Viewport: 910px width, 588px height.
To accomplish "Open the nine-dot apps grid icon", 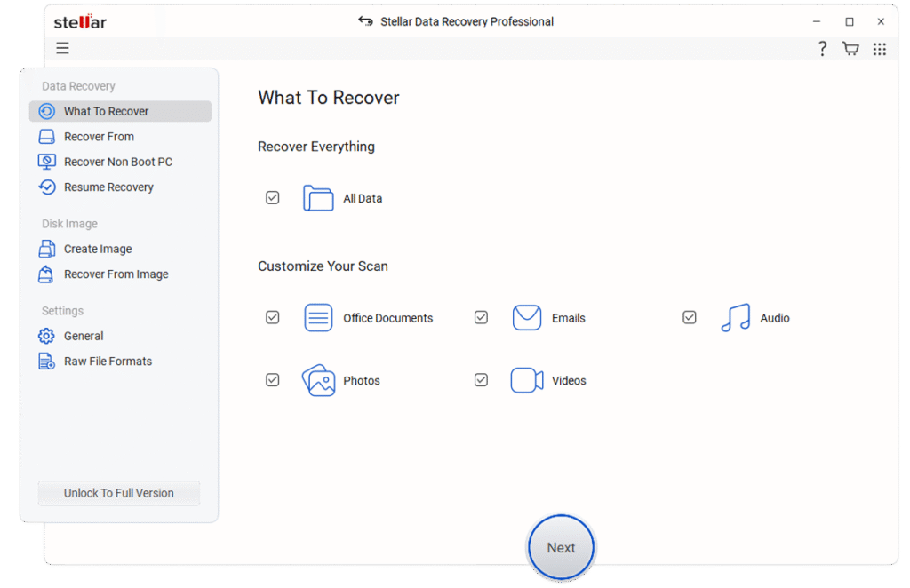I will pyautogui.click(x=879, y=49).
